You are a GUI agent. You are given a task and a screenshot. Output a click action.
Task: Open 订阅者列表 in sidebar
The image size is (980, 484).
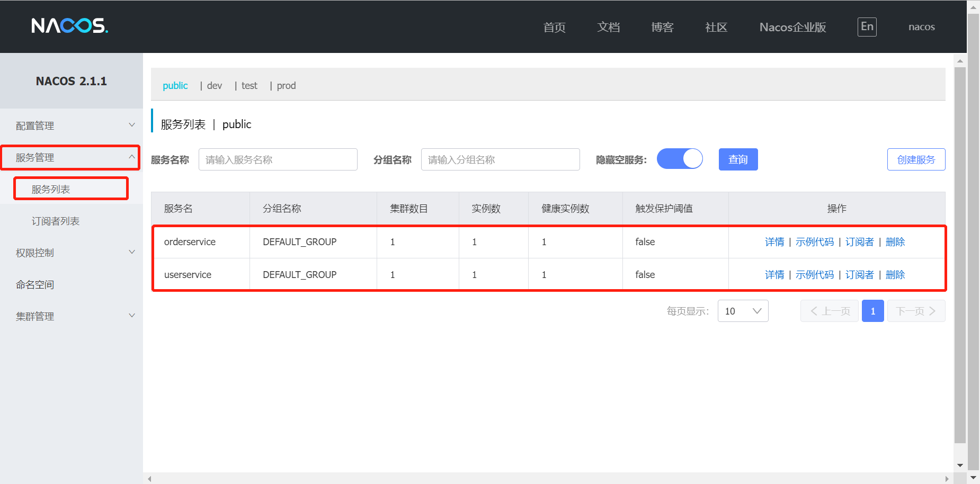tap(56, 221)
